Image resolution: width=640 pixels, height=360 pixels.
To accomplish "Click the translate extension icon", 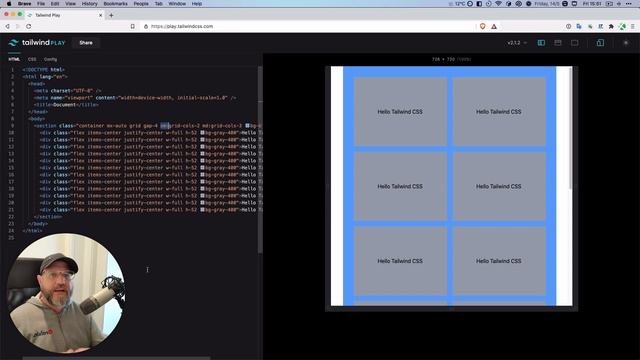I will [x=579, y=26].
